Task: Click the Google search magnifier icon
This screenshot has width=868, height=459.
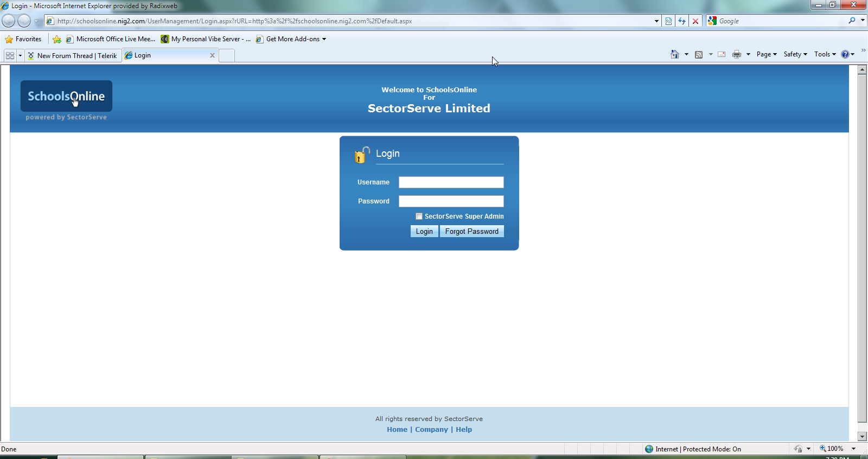Action: point(852,21)
